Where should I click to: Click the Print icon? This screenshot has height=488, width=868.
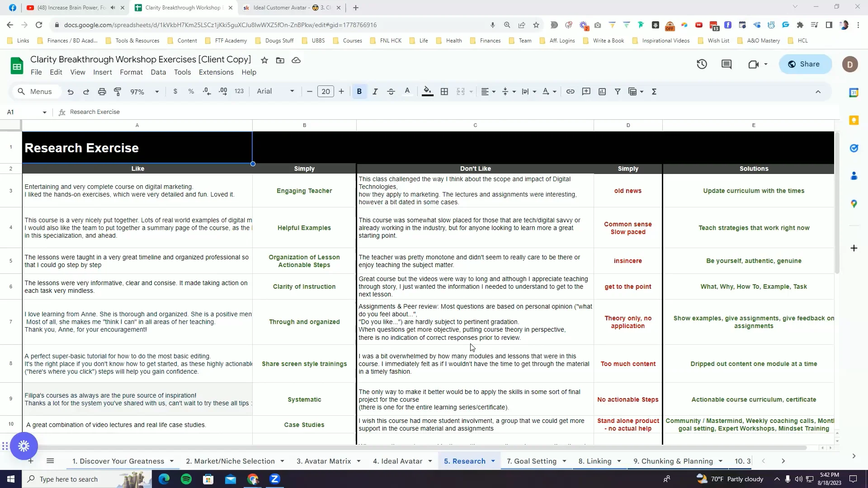(102, 92)
